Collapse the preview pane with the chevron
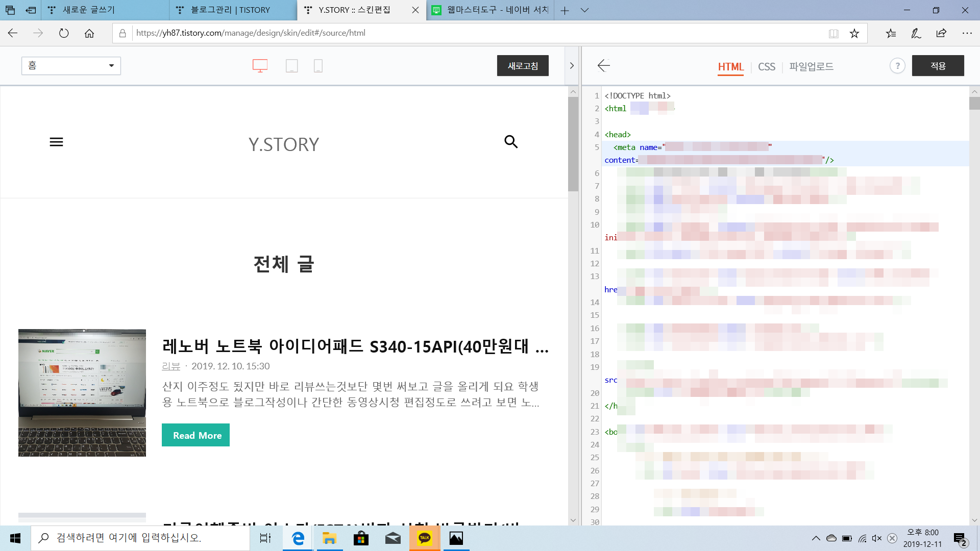Image resolution: width=980 pixels, height=551 pixels. point(572,66)
